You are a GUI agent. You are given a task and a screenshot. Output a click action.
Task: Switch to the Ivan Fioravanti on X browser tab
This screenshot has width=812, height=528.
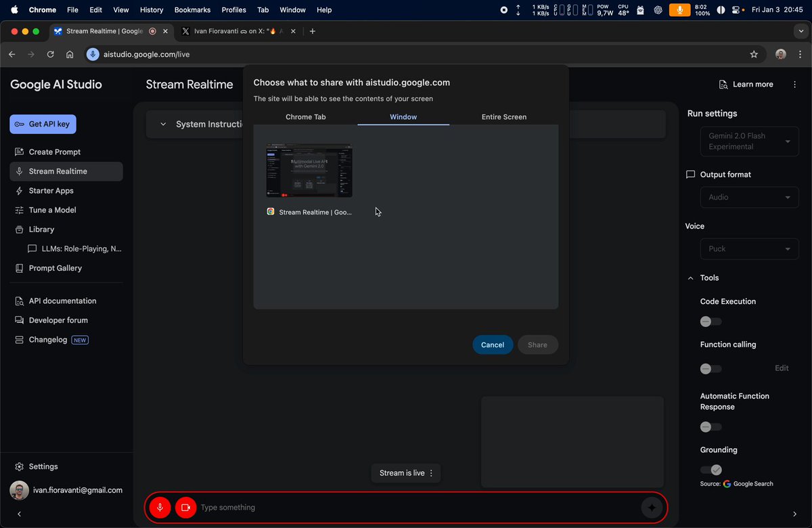point(238,31)
